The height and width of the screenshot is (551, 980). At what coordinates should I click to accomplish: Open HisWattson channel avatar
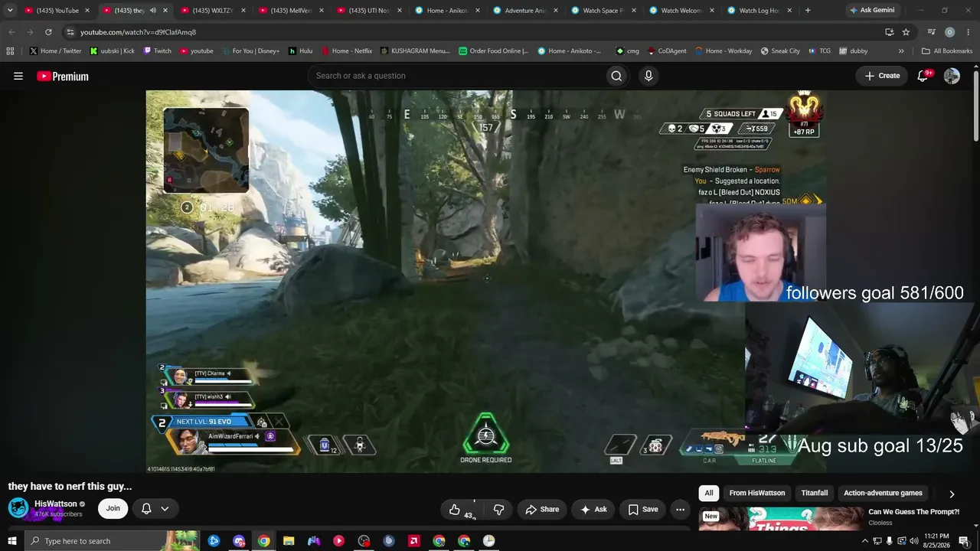[x=18, y=508]
